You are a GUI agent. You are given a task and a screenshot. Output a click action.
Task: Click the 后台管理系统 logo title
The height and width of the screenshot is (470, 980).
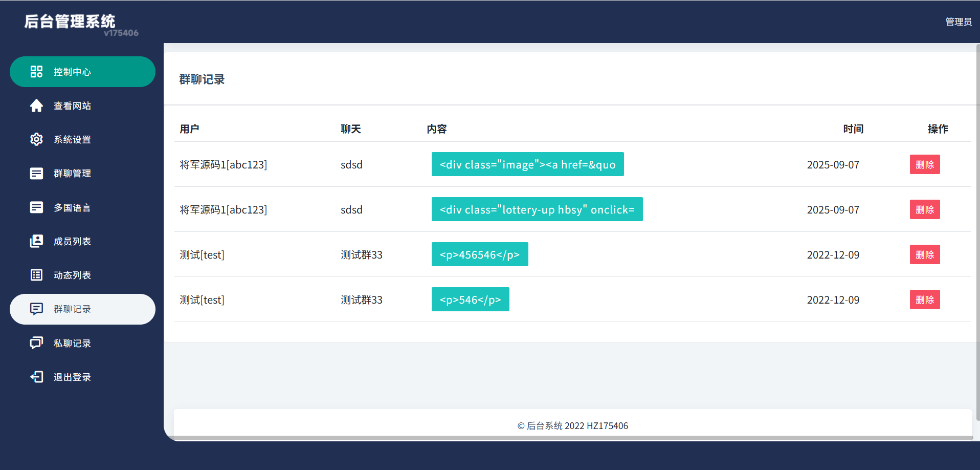[70, 22]
